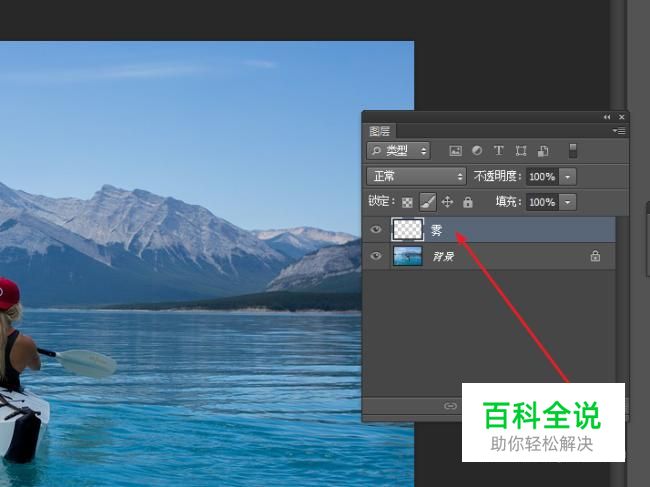
Task: Select the 雾 layer thumbnail
Action: click(407, 229)
